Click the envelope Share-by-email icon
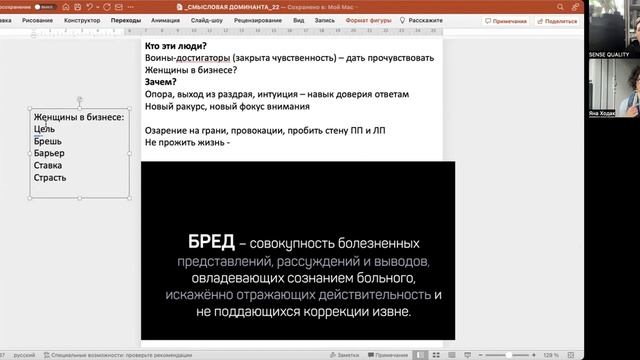 pyautogui.click(x=119, y=7)
